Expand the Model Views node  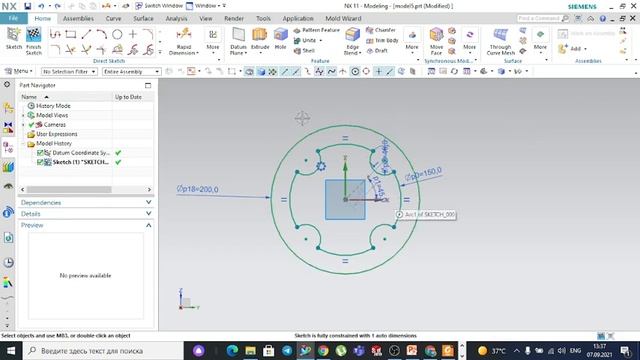pyautogui.click(x=23, y=116)
